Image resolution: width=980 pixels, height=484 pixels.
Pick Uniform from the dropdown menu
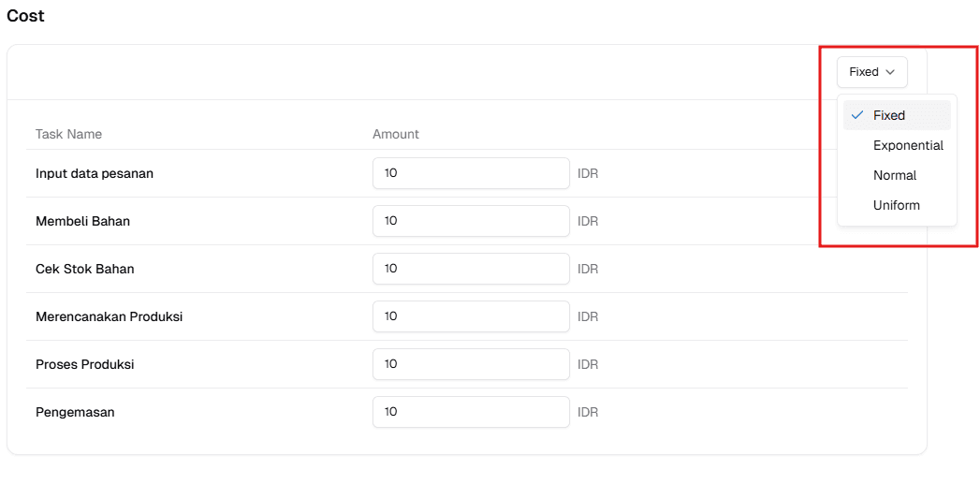897,205
